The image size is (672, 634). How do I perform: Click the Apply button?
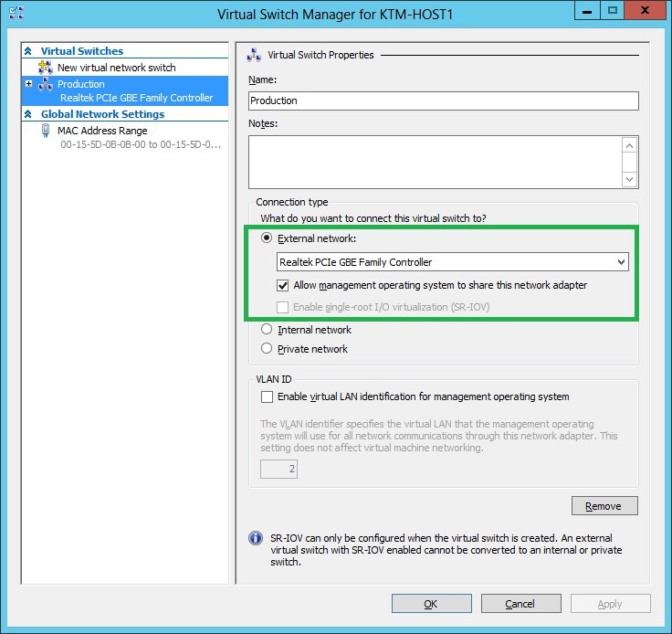point(610,604)
